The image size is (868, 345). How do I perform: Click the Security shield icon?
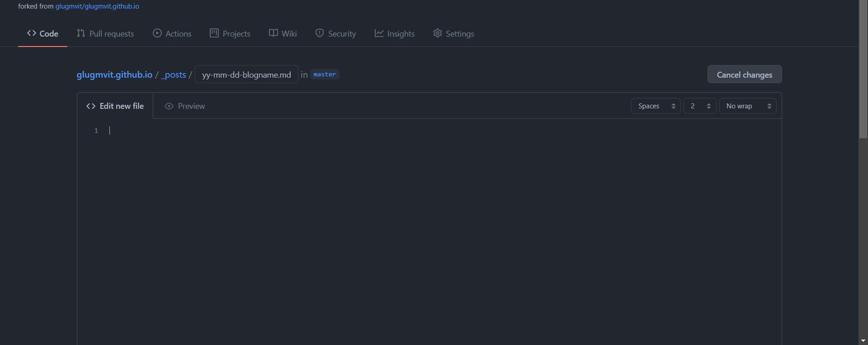320,33
